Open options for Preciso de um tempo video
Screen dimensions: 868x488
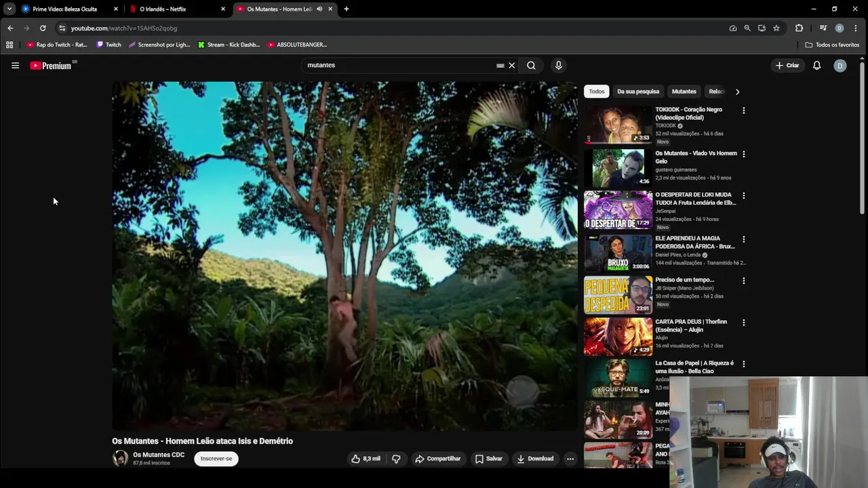(x=743, y=281)
